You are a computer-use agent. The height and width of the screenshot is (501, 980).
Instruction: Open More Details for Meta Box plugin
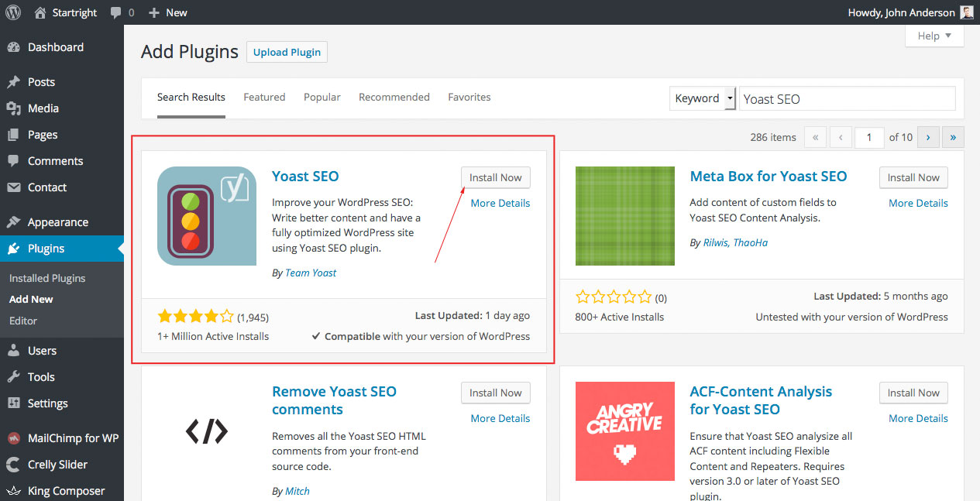(x=919, y=203)
